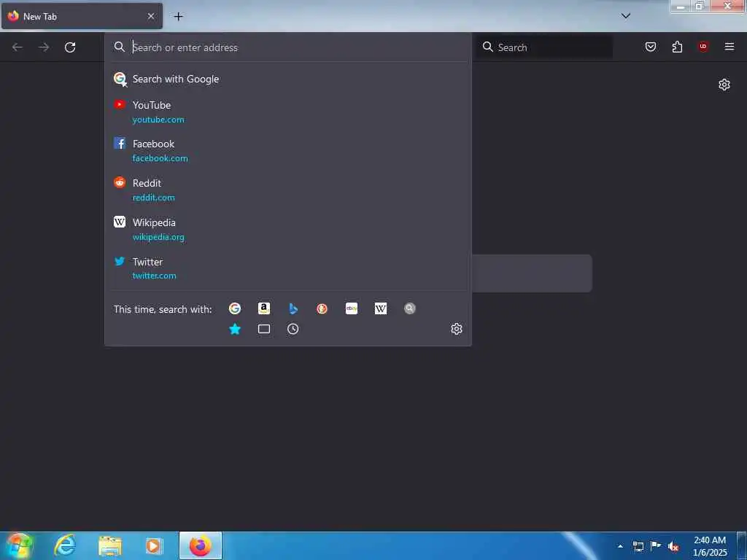
Task: Click the Firefox taskbar button
Action: tap(201, 545)
